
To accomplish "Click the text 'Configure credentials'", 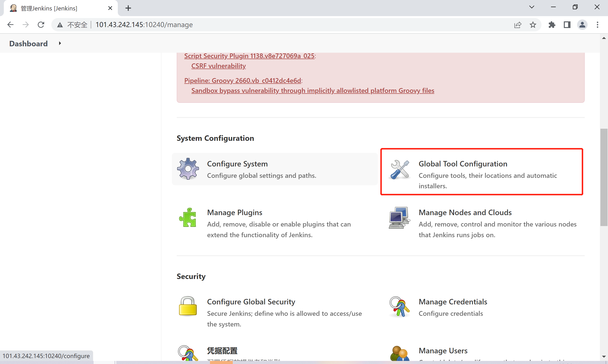I will (451, 313).
